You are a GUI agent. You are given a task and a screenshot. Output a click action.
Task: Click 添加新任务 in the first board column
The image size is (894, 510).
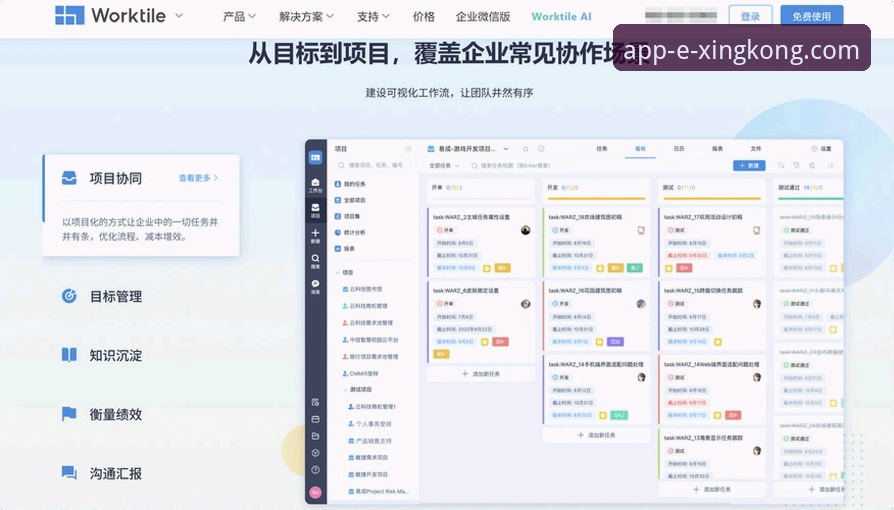(x=481, y=374)
